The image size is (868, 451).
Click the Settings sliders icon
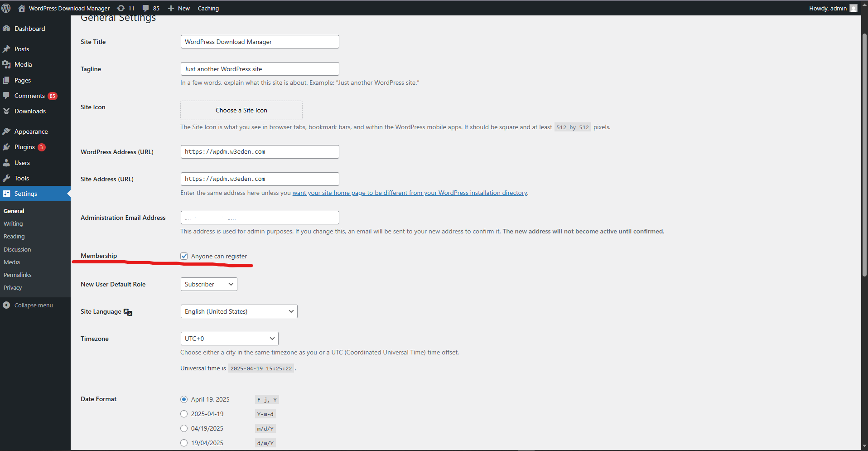(x=6, y=194)
